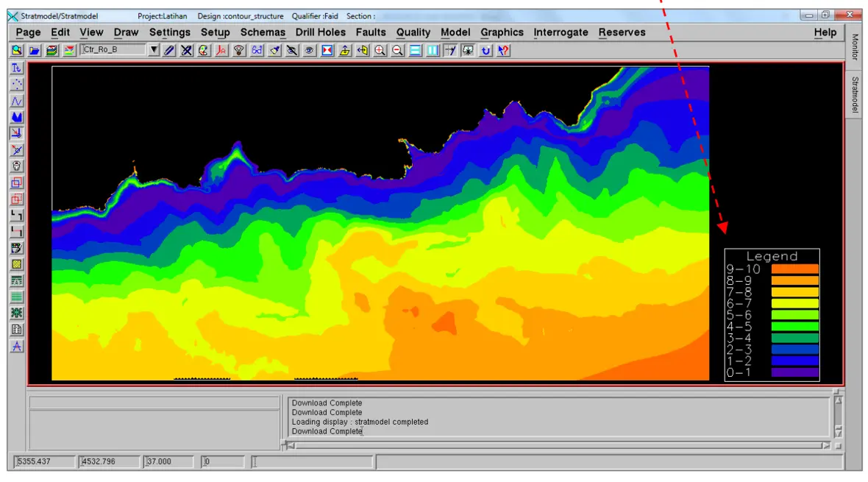Click the blue glasses toolbar icon
868x482 pixels.
pos(257,51)
